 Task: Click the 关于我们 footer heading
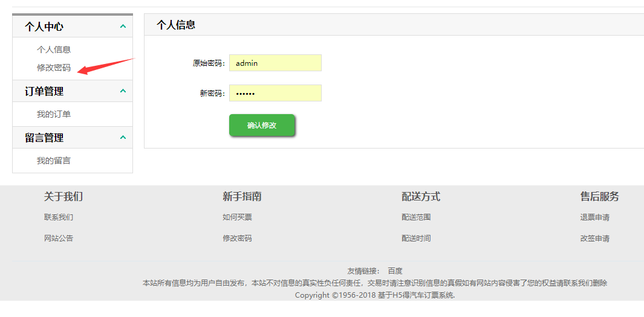point(63,196)
